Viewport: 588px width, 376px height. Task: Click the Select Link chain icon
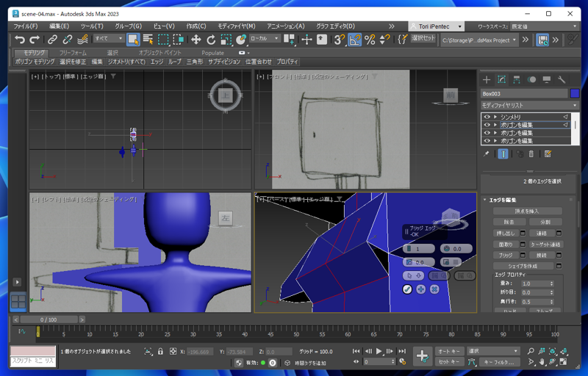click(x=52, y=40)
